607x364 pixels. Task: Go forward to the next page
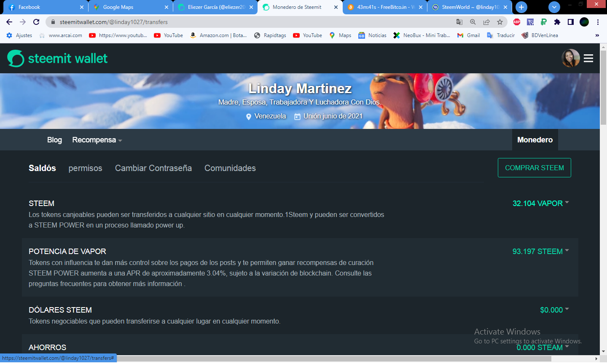[23, 22]
